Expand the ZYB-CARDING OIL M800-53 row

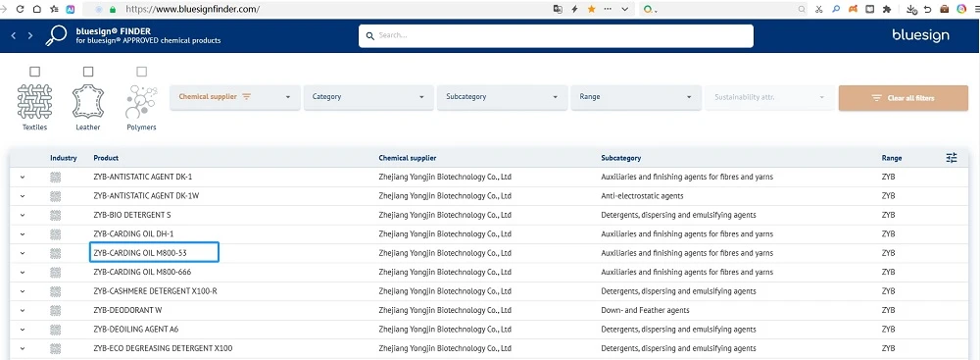(x=23, y=253)
